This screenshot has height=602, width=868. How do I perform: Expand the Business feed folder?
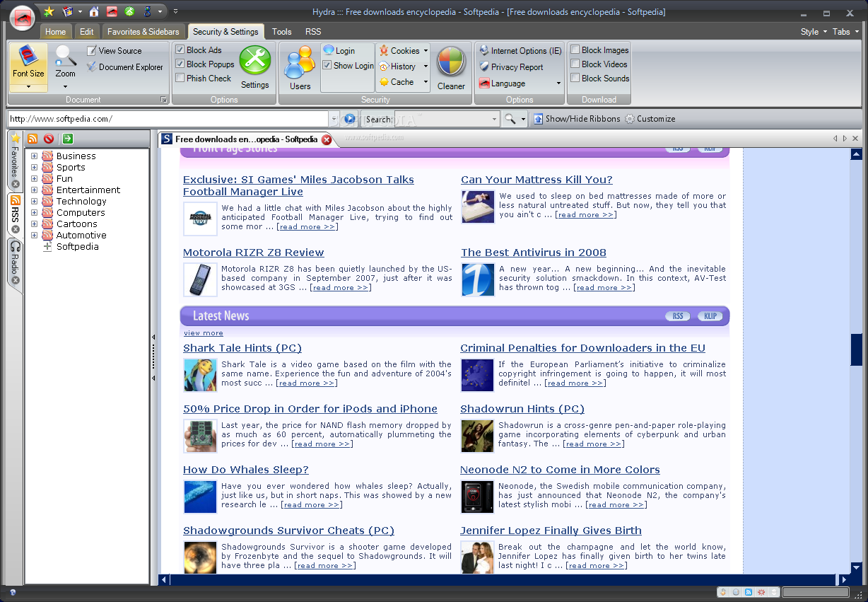tap(34, 156)
